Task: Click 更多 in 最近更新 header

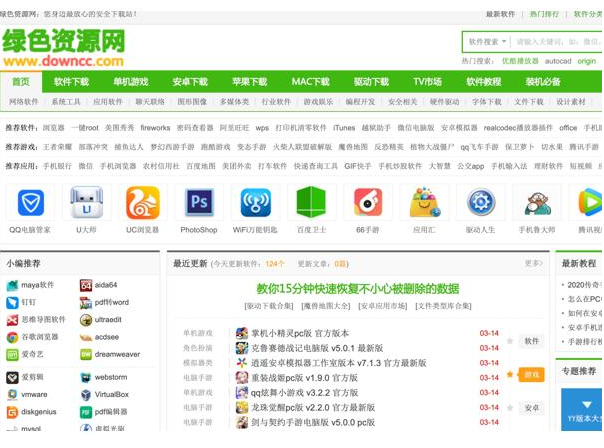Action: 534,263
